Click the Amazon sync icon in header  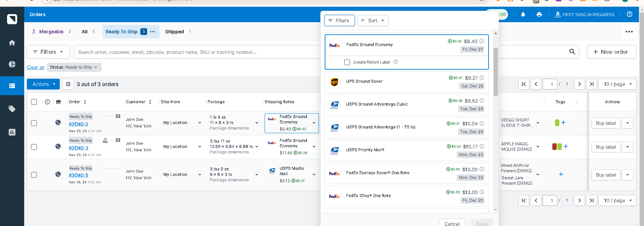pyautogui.click(x=558, y=14)
